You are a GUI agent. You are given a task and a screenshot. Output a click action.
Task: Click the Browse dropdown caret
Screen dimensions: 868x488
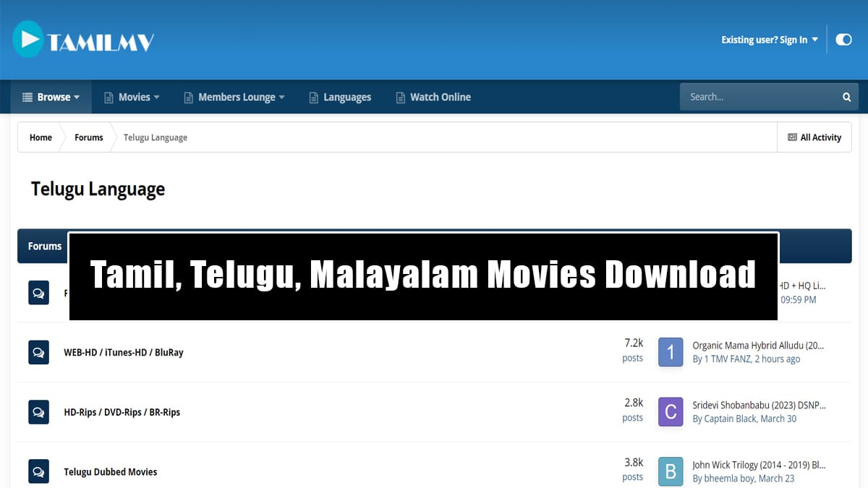[77, 98]
